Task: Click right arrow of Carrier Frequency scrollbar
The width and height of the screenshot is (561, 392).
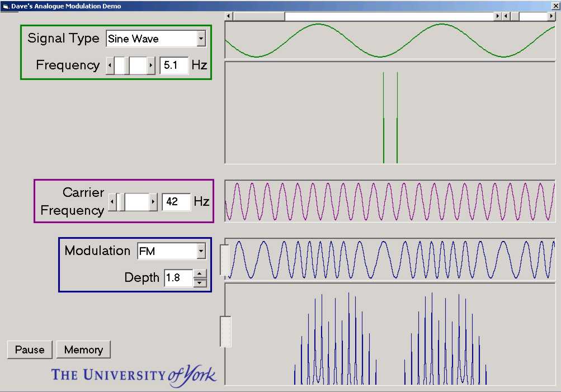Action: (x=153, y=202)
